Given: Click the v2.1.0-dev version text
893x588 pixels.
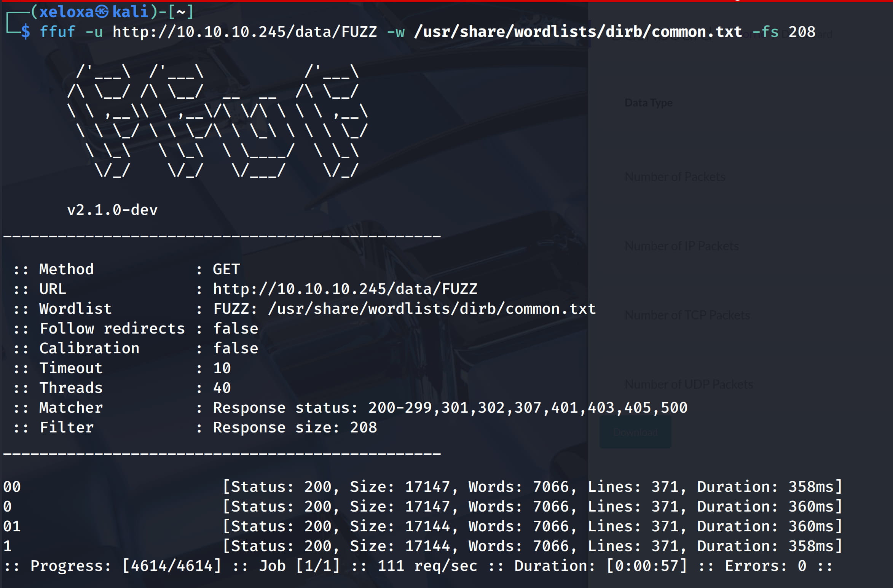Looking at the screenshot, I should 112,210.
